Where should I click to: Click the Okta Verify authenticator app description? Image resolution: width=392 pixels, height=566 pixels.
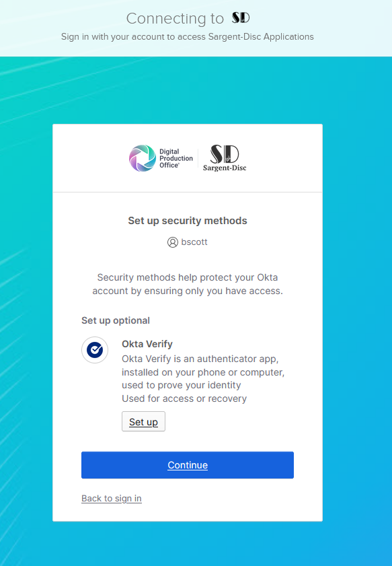[203, 372]
